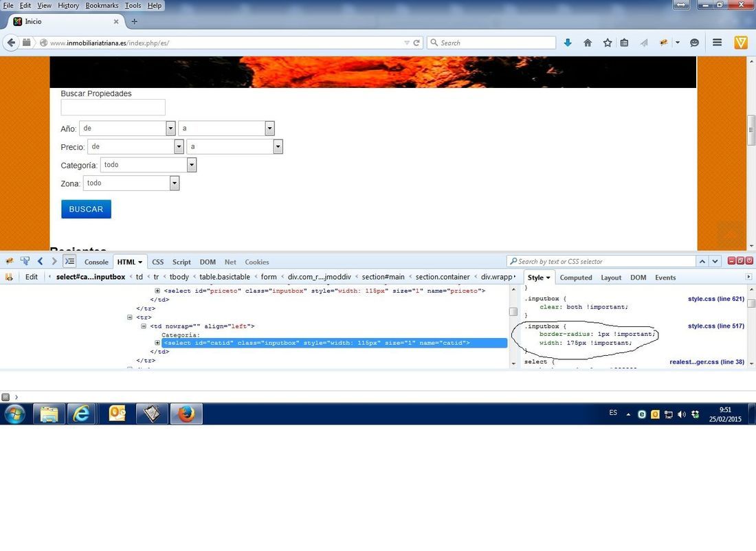Screen dimensions: 756x551
Task: Click the Buscar Propiedades text field
Action: tap(113, 107)
